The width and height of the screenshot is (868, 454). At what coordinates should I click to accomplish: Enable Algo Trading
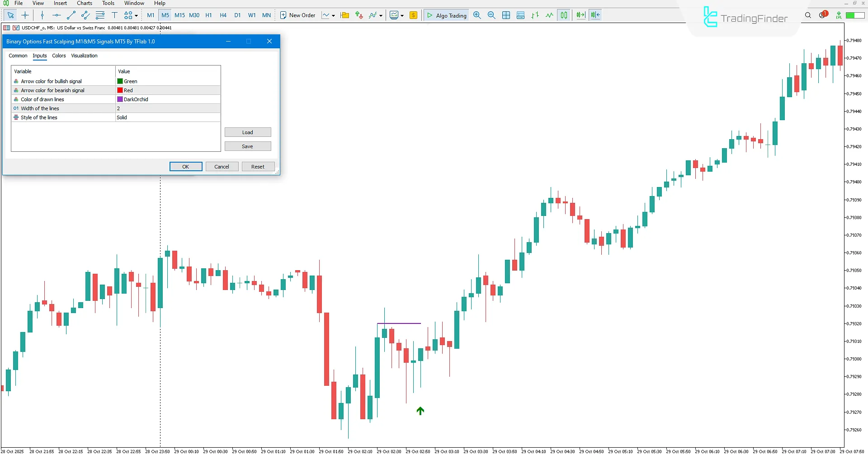(446, 15)
